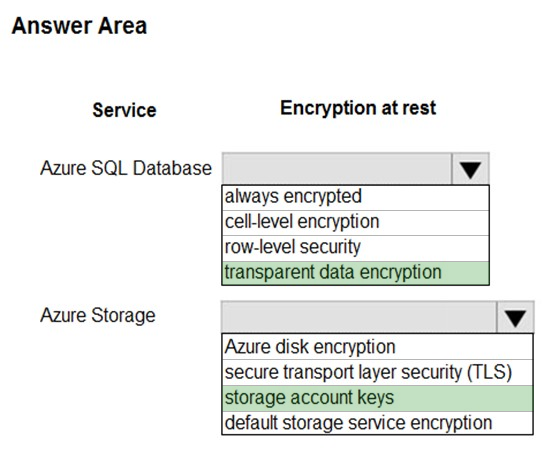Click the Azure SQL Database label
544x451 pixels.
(x=126, y=168)
